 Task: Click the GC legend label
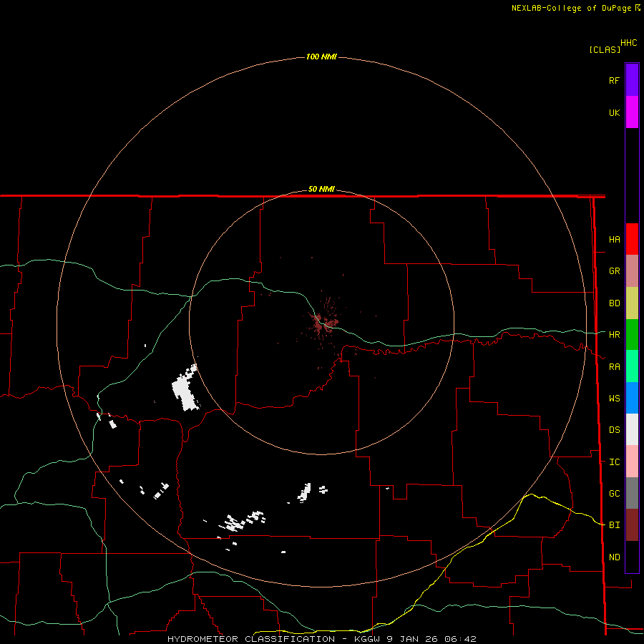coord(614,494)
